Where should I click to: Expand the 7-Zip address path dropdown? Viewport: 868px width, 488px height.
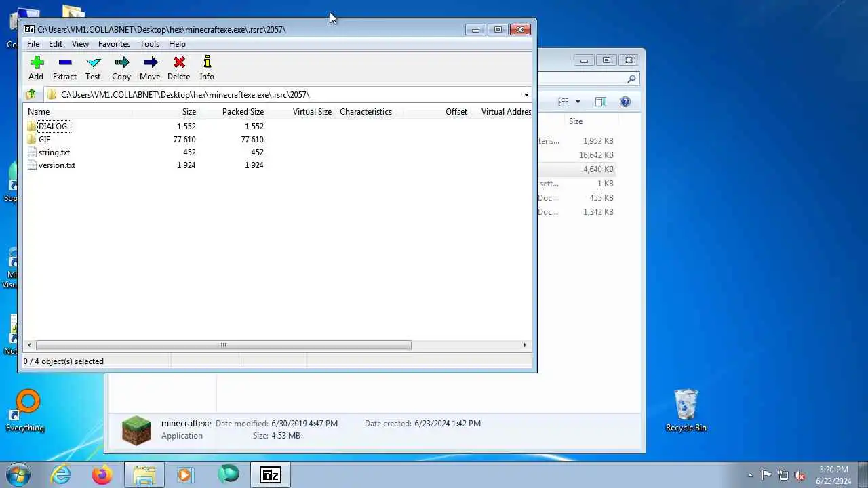coord(526,95)
